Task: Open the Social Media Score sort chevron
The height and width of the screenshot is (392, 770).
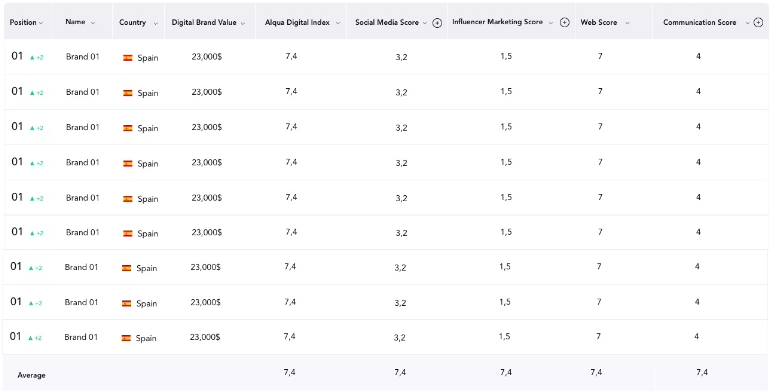Action: click(x=425, y=23)
